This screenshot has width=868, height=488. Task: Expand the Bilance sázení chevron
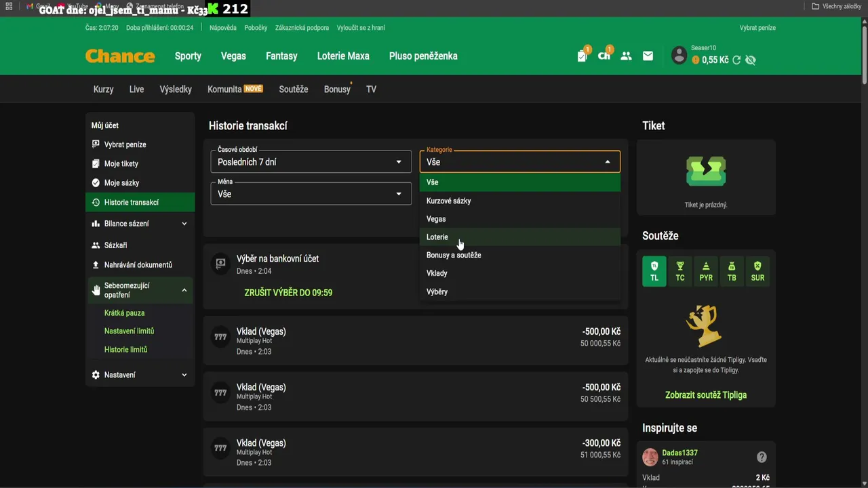point(184,224)
